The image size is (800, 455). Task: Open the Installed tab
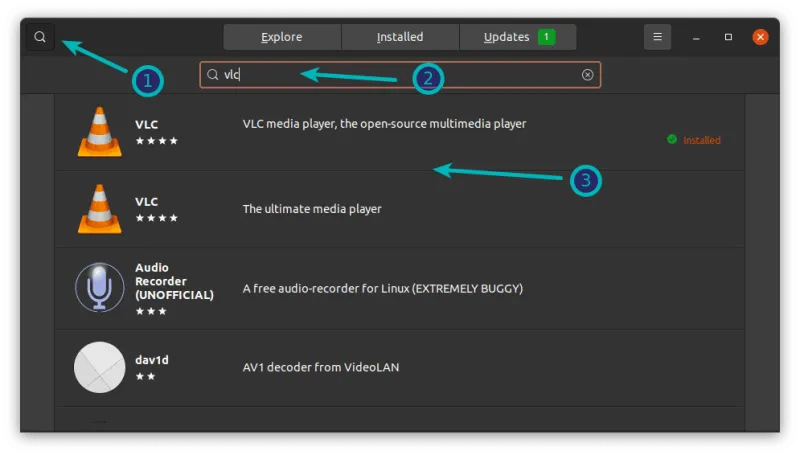400,37
